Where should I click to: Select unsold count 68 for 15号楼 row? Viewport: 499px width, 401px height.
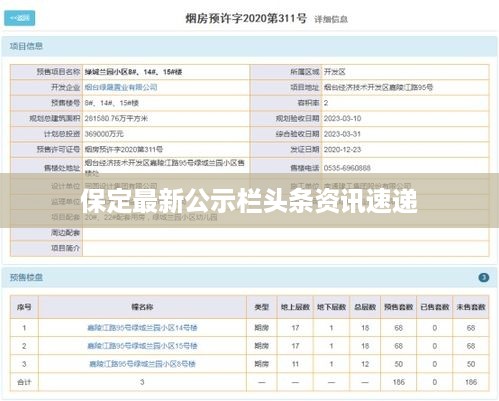coord(471,346)
